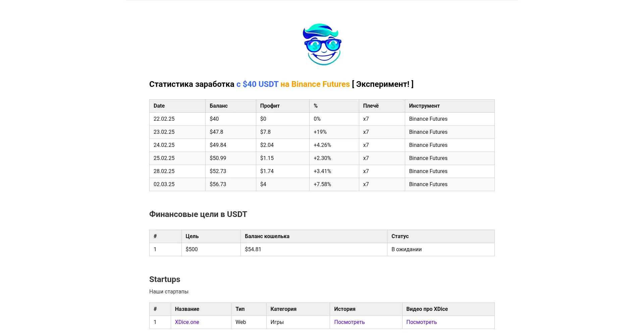Click the 'Финансовые цели в USDT' heading
Screen dimensions: 644x333
point(198,214)
